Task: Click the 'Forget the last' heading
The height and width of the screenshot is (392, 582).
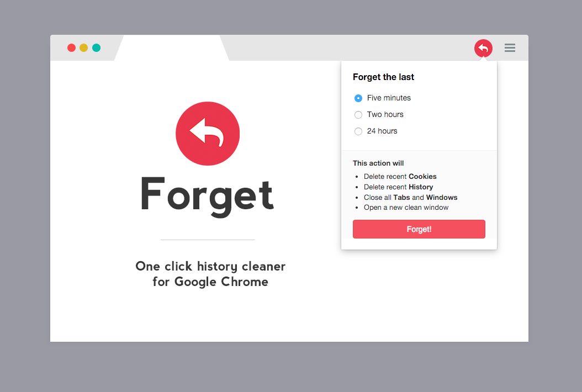Action: (x=383, y=77)
